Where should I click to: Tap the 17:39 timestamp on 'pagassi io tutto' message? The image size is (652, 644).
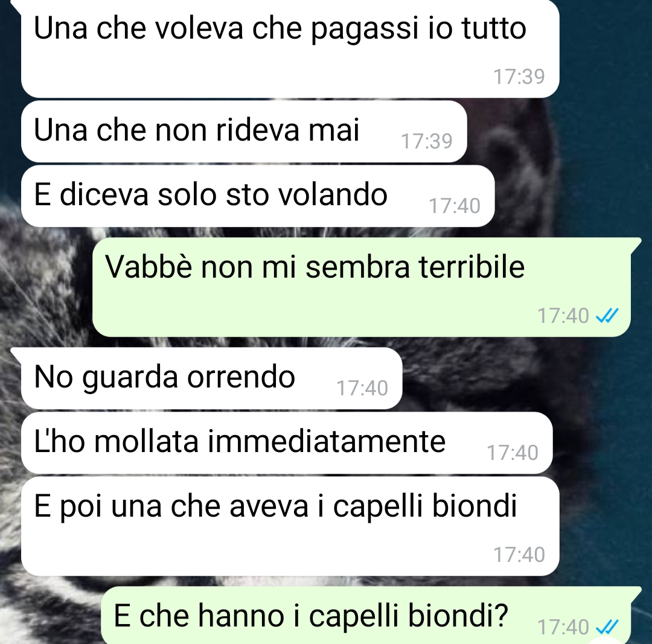coord(519,77)
